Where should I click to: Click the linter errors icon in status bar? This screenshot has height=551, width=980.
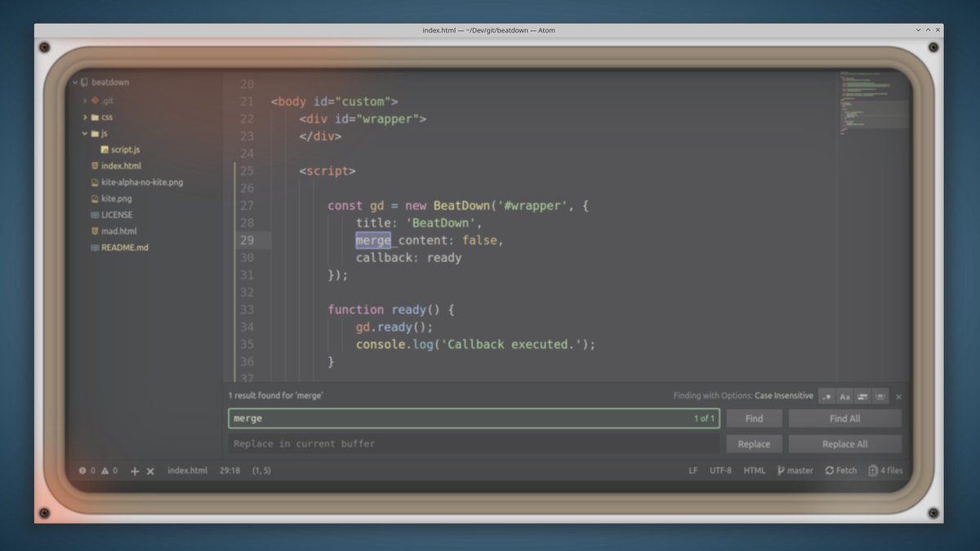[86, 471]
